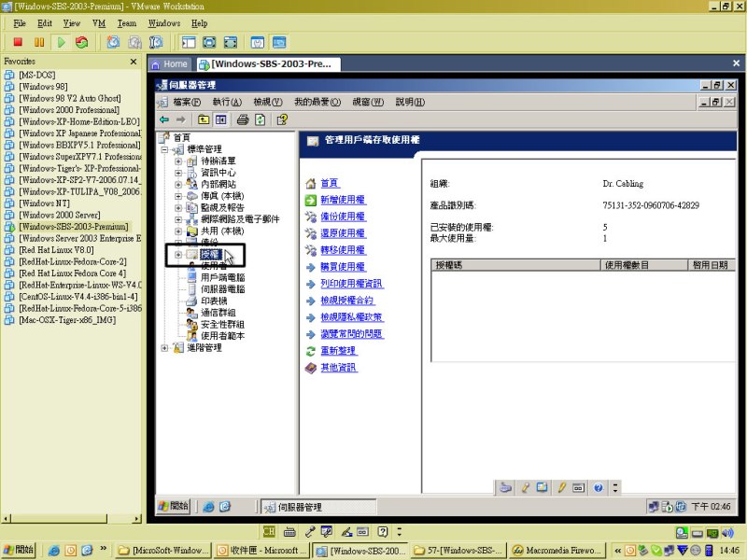747x560 pixels.
Task: Open the VM menu in VMware
Action: (99, 23)
